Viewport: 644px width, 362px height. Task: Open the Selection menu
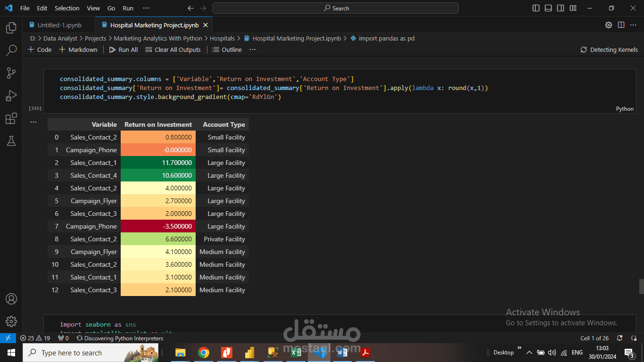pyautogui.click(x=67, y=8)
